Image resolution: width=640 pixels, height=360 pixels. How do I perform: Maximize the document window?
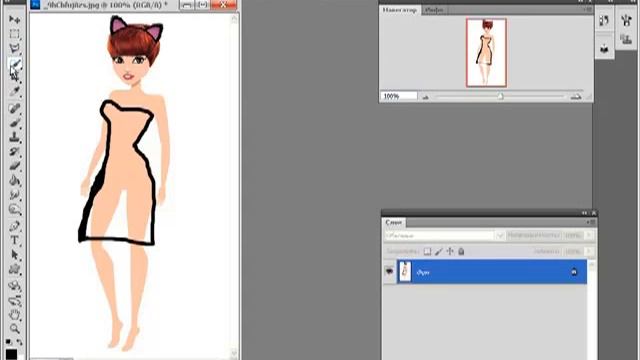(x=202, y=5)
